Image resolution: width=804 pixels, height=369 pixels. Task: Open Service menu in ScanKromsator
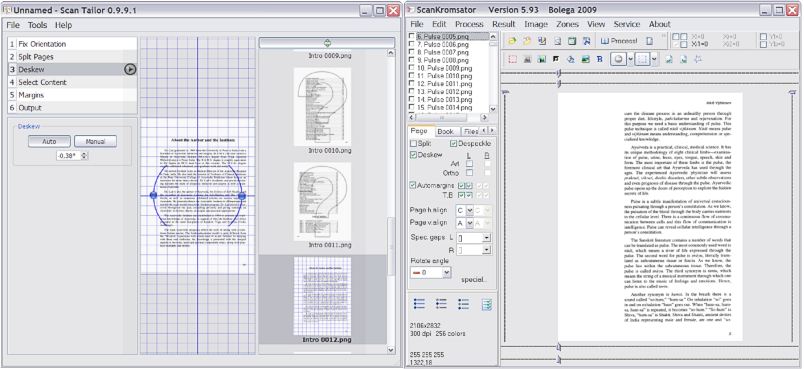tap(627, 24)
